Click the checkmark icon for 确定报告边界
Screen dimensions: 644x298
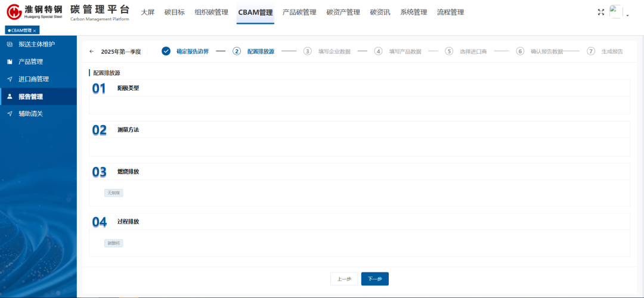(x=166, y=51)
